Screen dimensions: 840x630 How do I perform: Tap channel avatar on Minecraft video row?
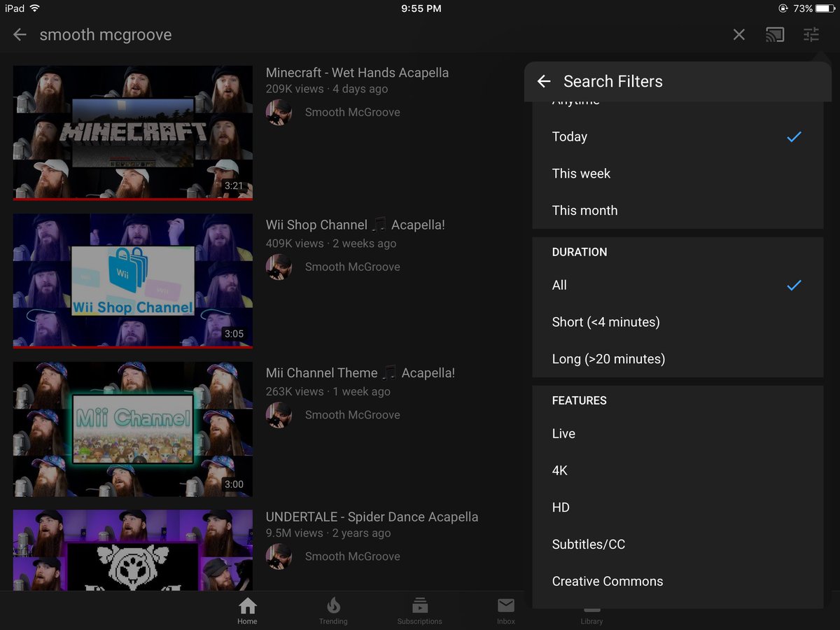pyautogui.click(x=279, y=112)
